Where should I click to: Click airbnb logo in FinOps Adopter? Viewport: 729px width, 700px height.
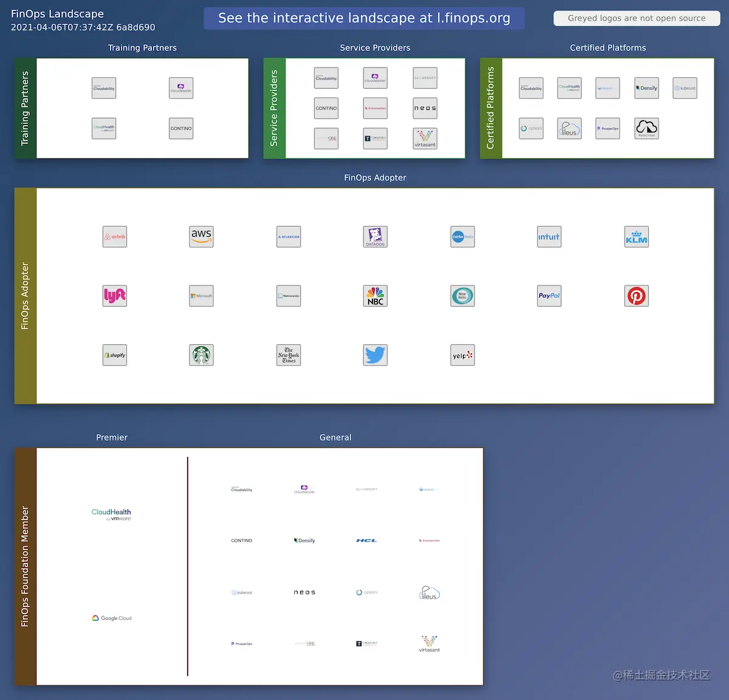point(115,237)
